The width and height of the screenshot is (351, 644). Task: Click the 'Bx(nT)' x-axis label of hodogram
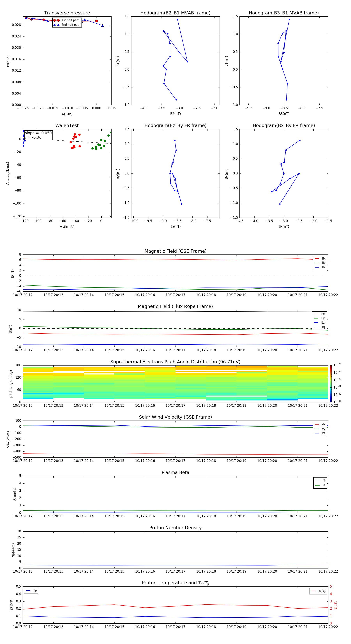point(284,227)
